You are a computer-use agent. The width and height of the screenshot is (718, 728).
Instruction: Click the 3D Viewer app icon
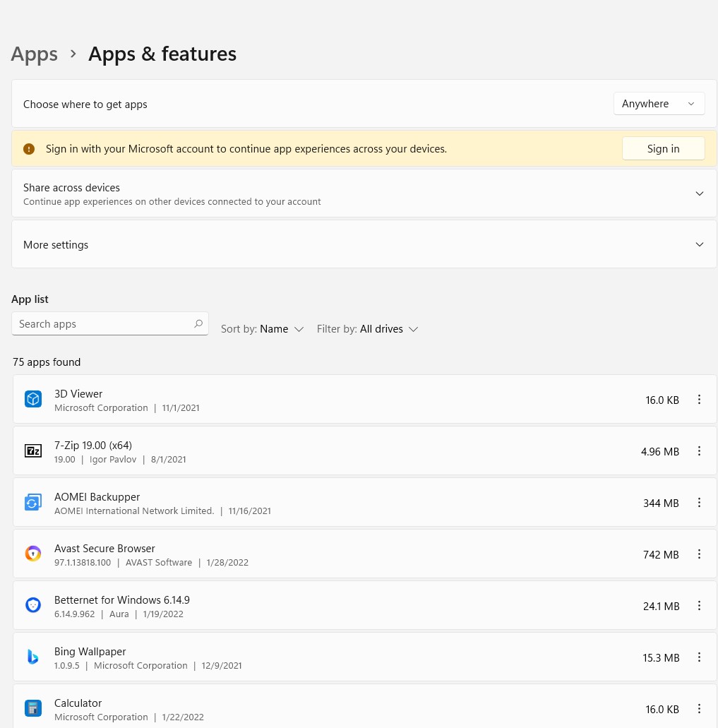(33, 400)
